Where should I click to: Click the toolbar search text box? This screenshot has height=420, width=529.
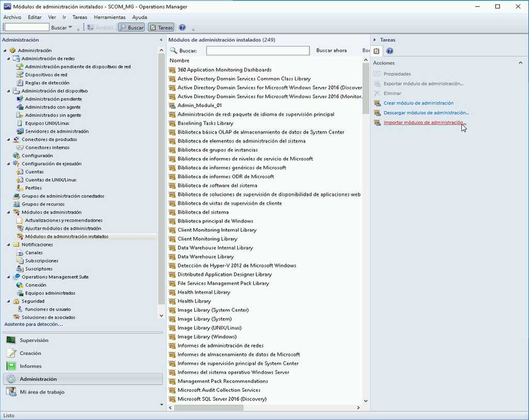point(27,27)
